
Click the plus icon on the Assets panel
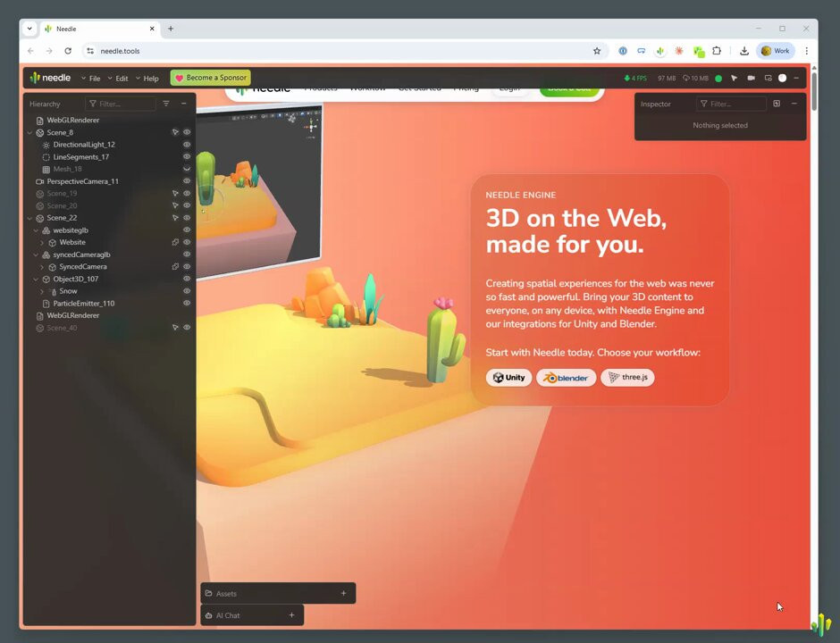[343, 593]
